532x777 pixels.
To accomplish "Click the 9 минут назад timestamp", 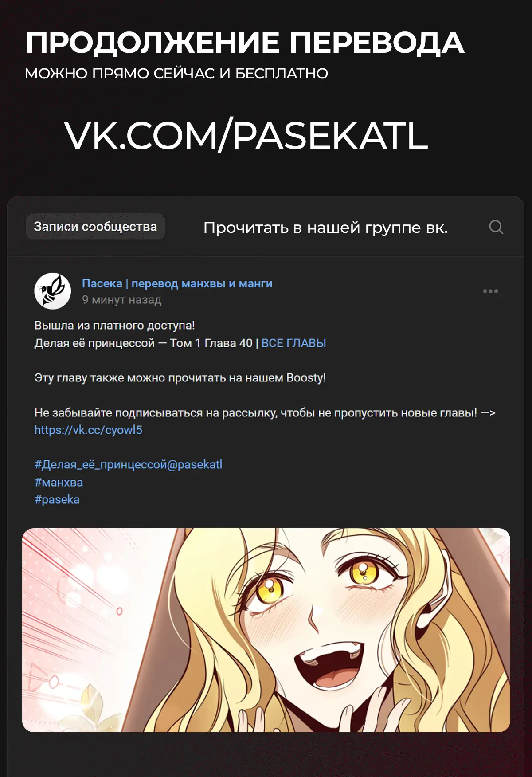I will [121, 300].
